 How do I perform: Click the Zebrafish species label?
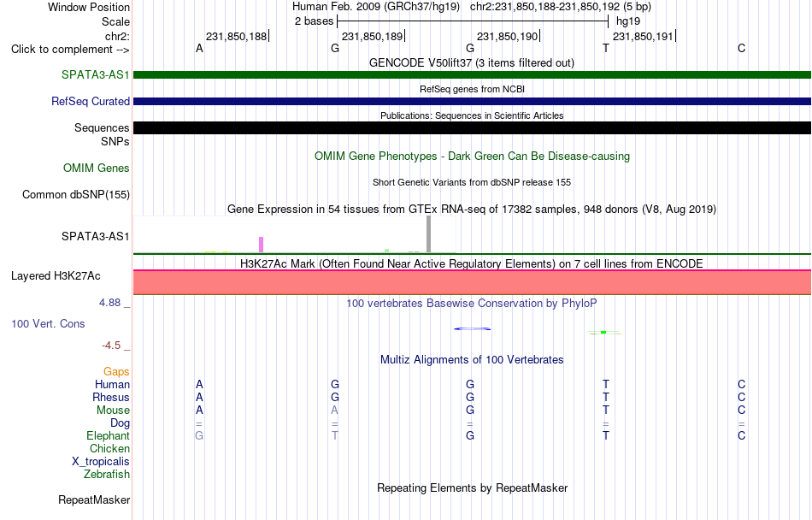[x=107, y=475]
